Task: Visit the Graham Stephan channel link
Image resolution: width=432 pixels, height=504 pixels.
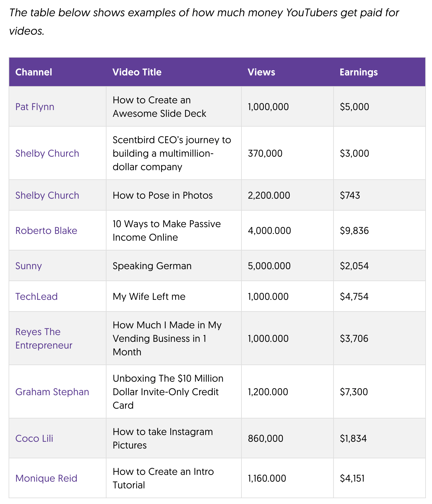Action: pos(52,392)
